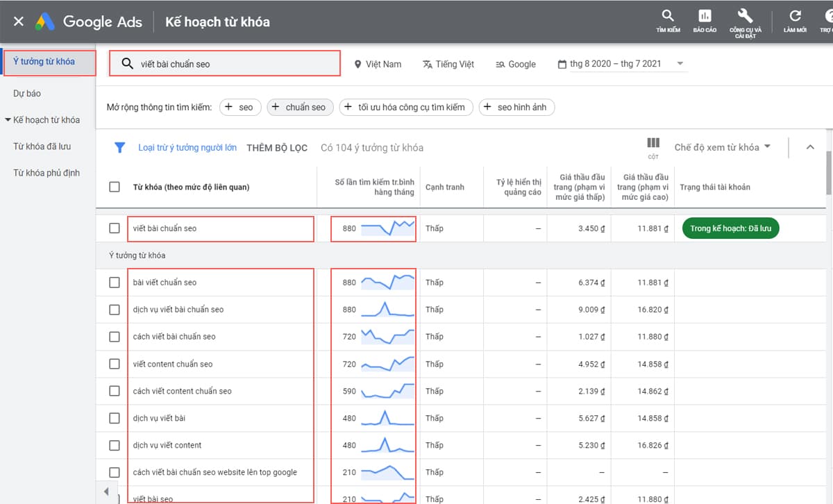Select Ý tưởng từ khóa in the sidebar

click(44, 62)
